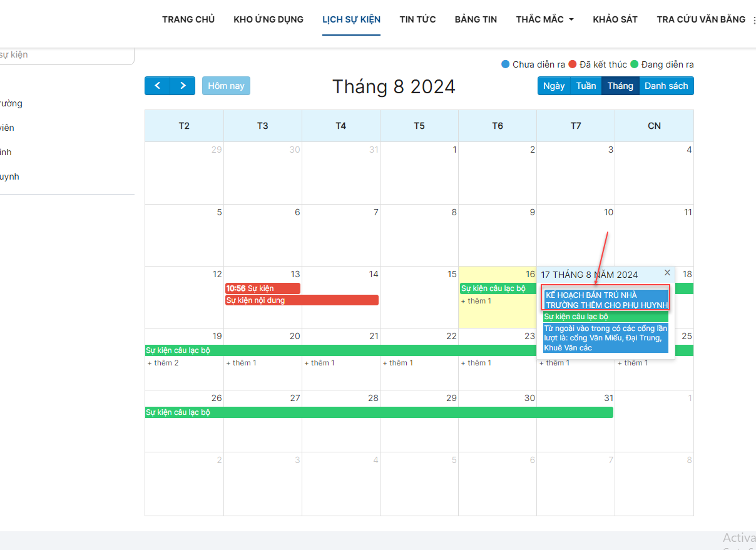Open the Tin tức menu item

[x=417, y=19]
